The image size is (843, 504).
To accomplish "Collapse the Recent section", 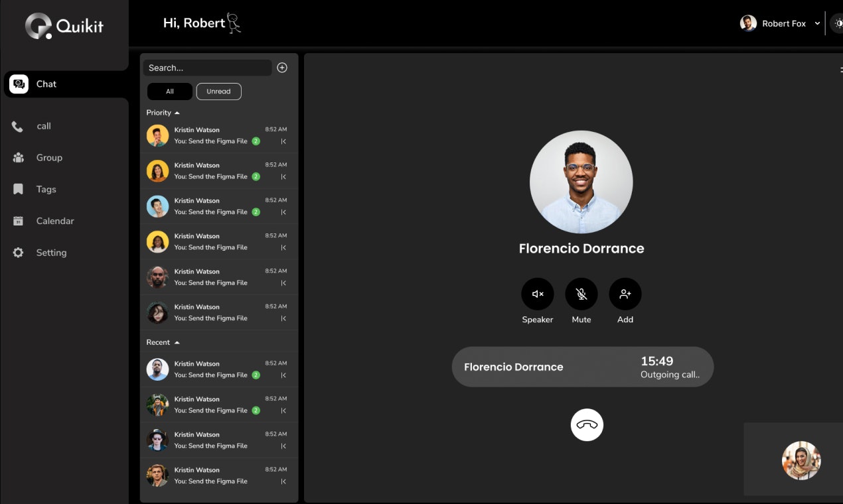I will (x=177, y=343).
